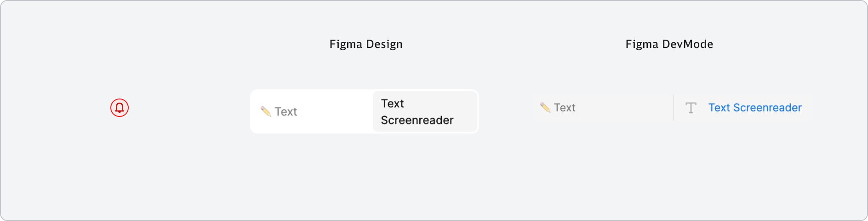The image size is (868, 221).
Task: Click the word Screenreader in the Design value field
Action: tap(417, 120)
